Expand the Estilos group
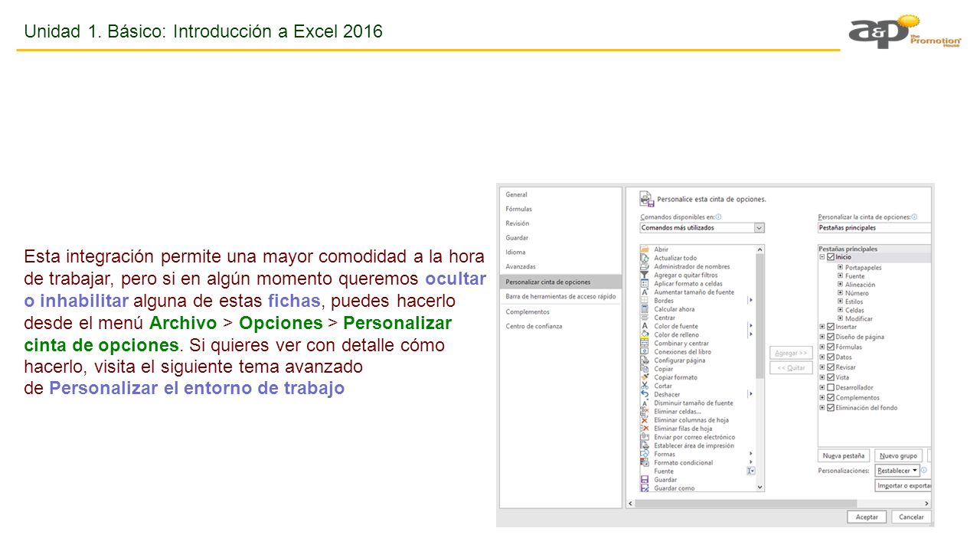Image resolution: width=980 pixels, height=551 pixels. click(x=840, y=302)
